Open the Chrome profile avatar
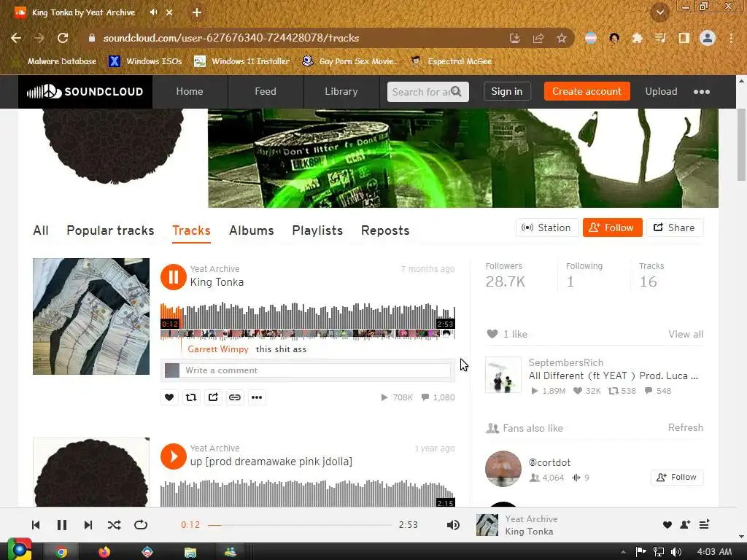Viewport: 747px width, 560px height. (708, 38)
